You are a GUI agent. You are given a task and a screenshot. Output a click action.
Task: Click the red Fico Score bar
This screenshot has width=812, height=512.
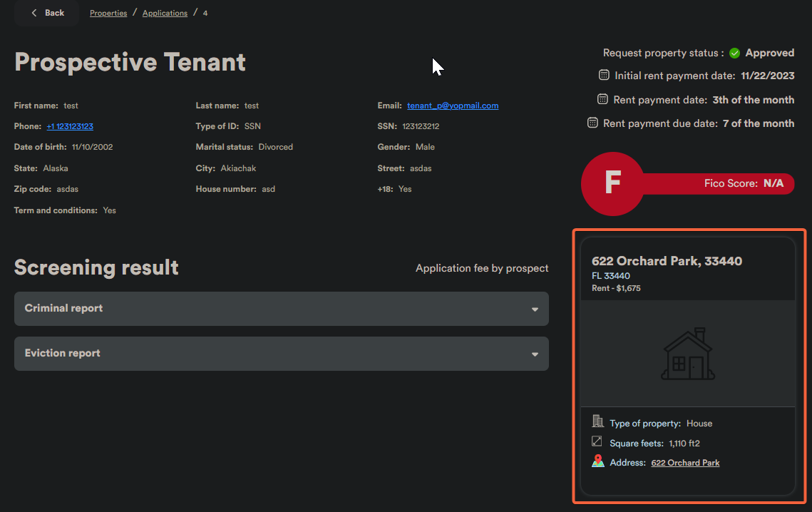pyautogui.click(x=720, y=183)
